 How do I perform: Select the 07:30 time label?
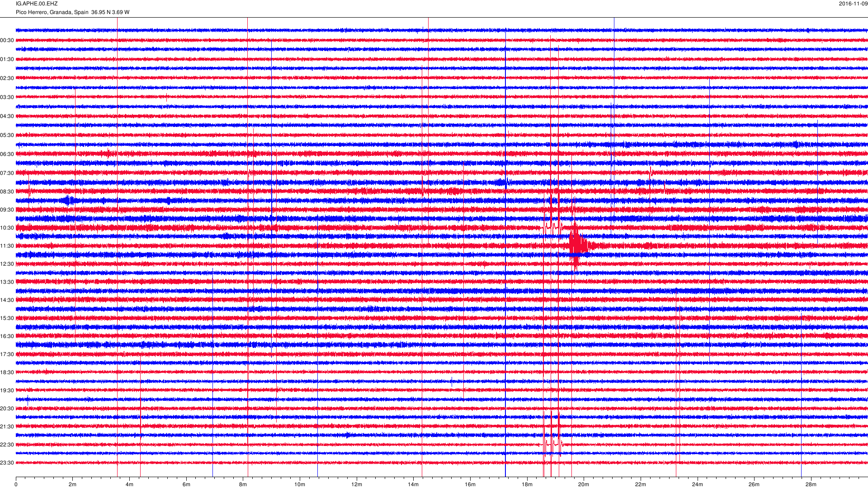pyautogui.click(x=7, y=173)
